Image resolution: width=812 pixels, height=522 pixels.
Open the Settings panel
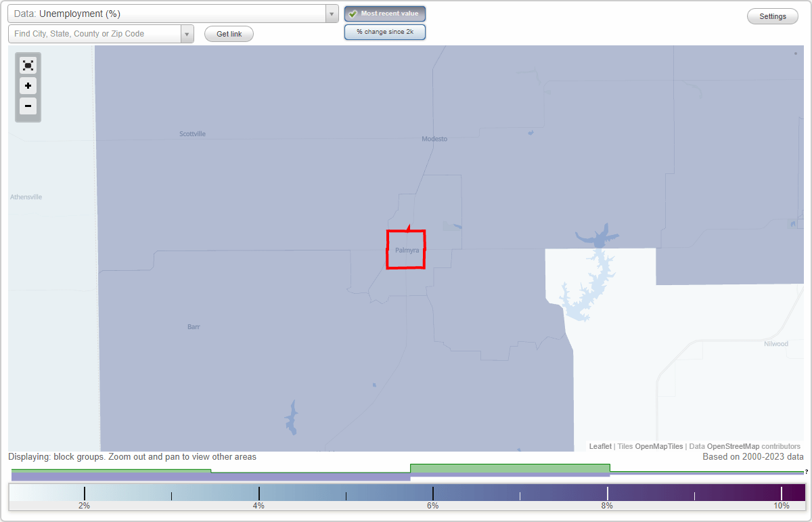(772, 16)
